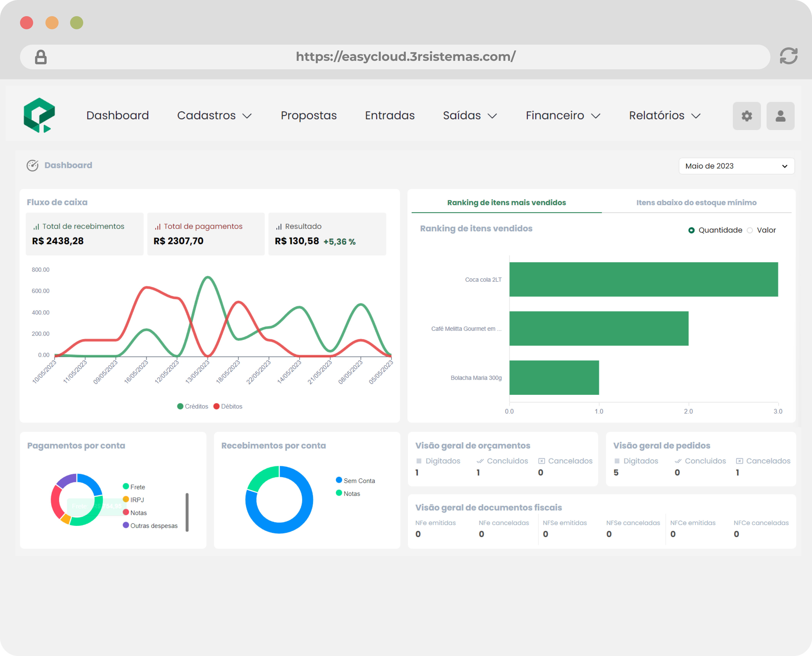Open the Entradas menu item
Screen dimensions: 812x656
coord(390,115)
